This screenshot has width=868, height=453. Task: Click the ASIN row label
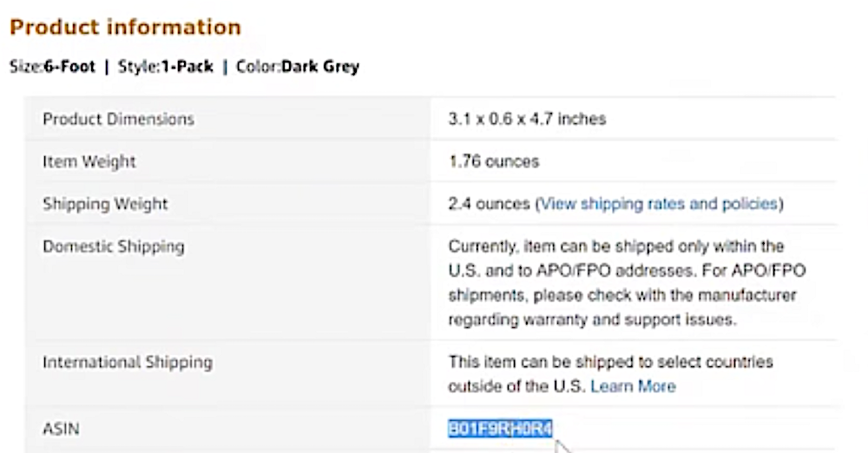coord(61,429)
